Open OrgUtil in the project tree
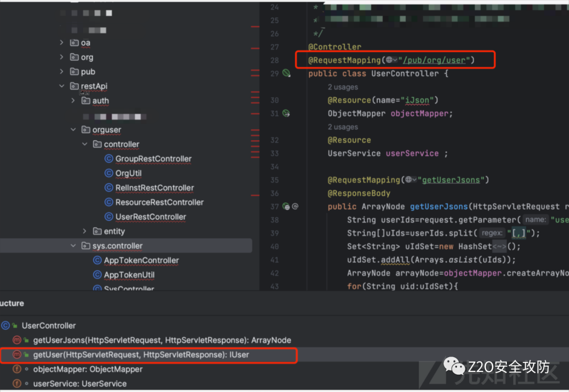 click(x=129, y=173)
